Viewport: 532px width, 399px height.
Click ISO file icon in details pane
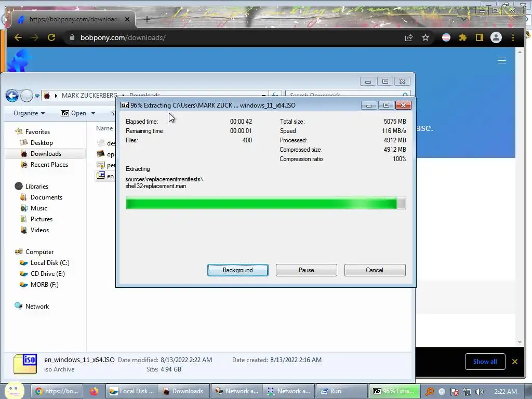25,364
